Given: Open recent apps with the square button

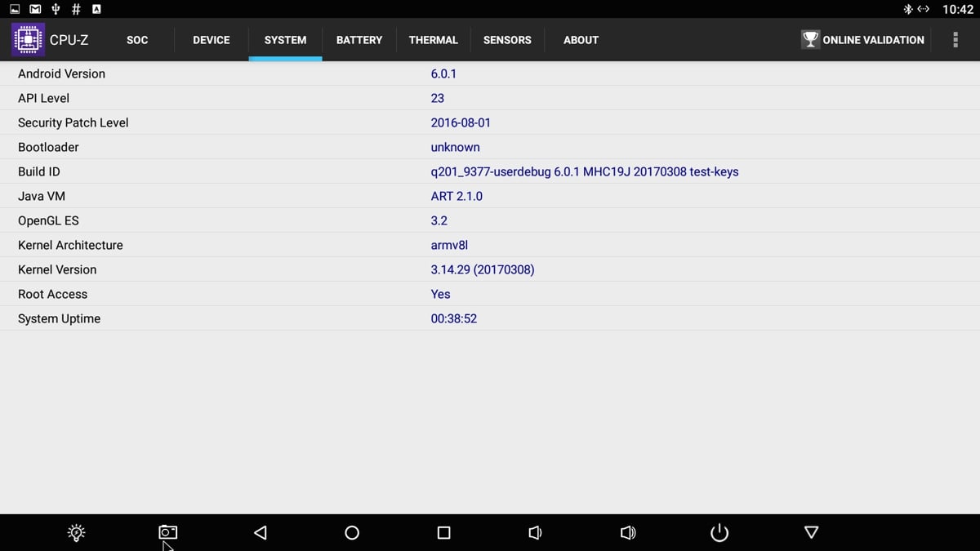Looking at the screenshot, I should click(443, 533).
